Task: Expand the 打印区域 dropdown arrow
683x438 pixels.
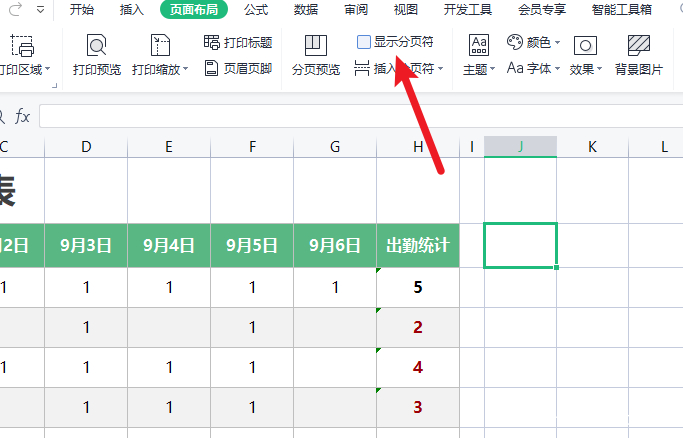Action: click(x=47, y=69)
